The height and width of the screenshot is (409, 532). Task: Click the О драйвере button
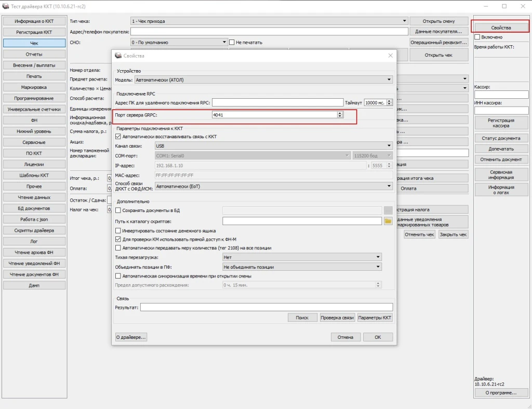point(131,337)
